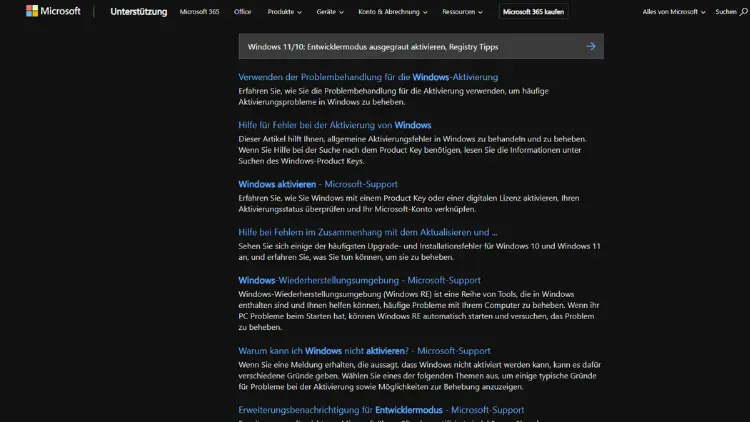Viewport: 750px width, 422px height.
Task: Expand the Ressourcen dropdown
Action: point(462,11)
